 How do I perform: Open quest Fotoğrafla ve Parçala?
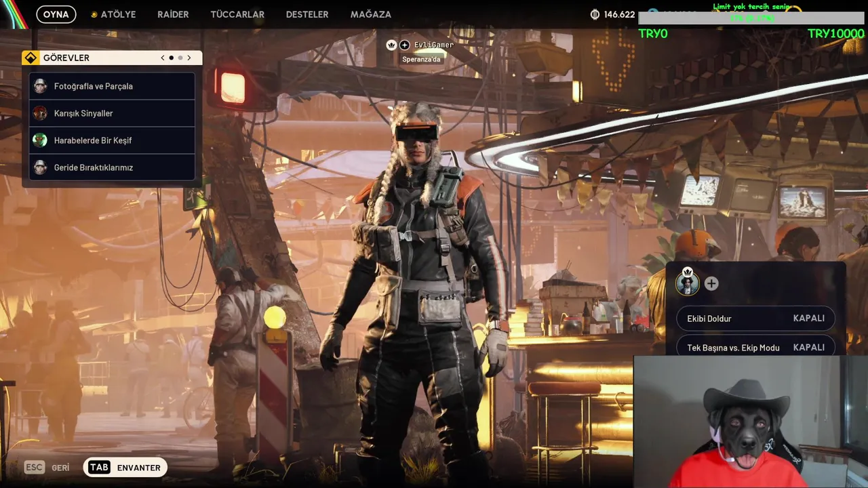tap(112, 86)
